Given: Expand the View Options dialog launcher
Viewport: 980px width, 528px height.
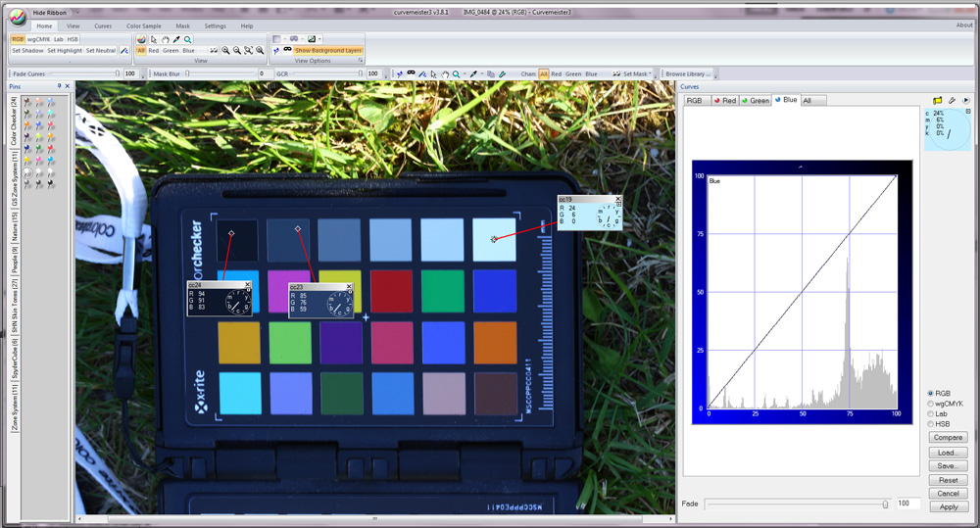Looking at the screenshot, I should [361, 61].
